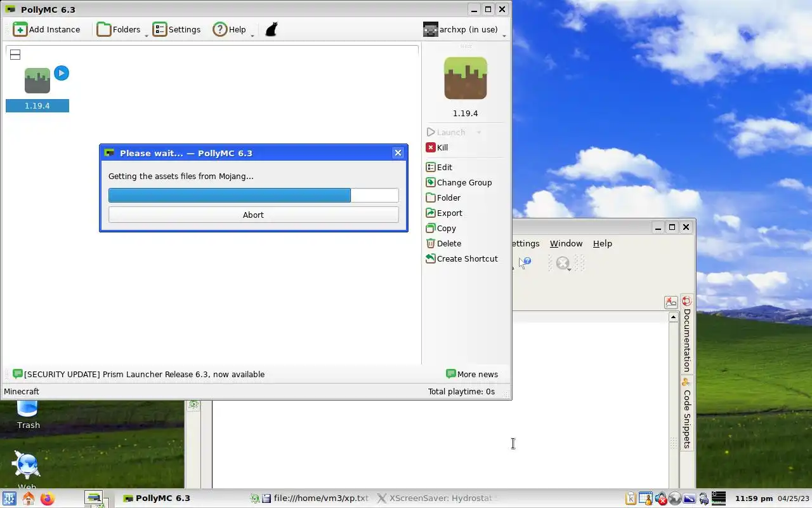Viewport: 812px width, 508px height.
Task: Select the 1.19.4 instance grass block icon
Action: point(37,81)
